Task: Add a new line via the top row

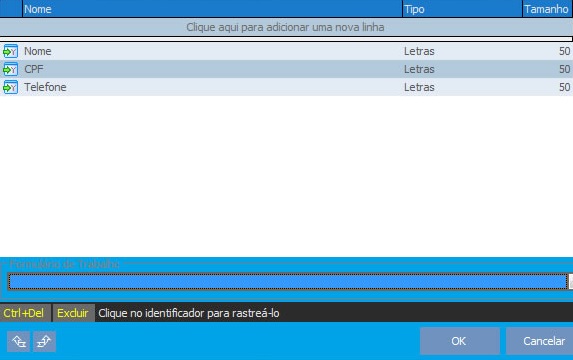Action: point(286,27)
